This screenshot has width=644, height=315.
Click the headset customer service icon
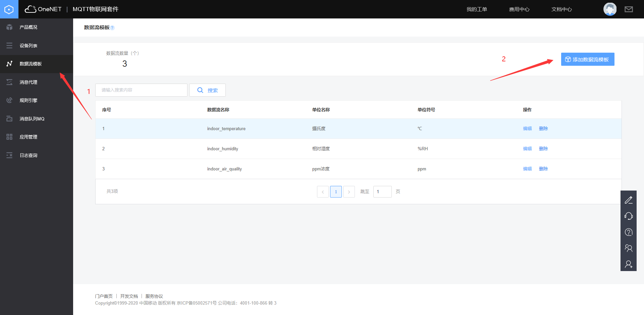tap(629, 216)
